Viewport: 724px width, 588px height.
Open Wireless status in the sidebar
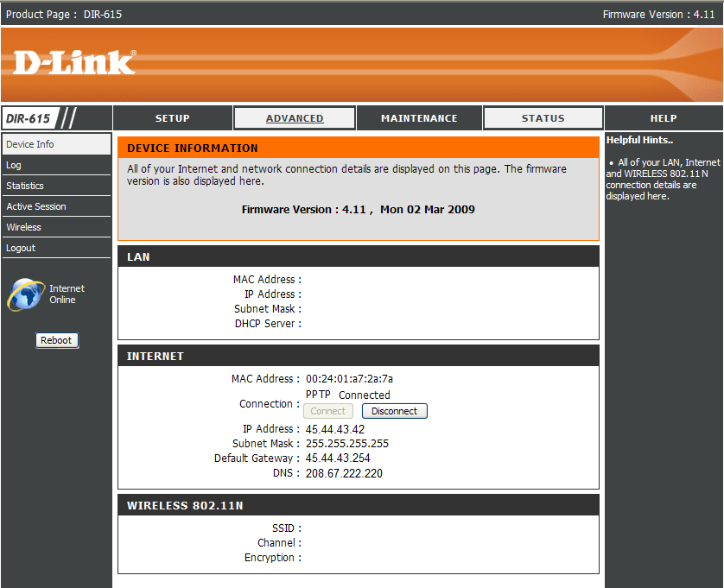coord(56,227)
